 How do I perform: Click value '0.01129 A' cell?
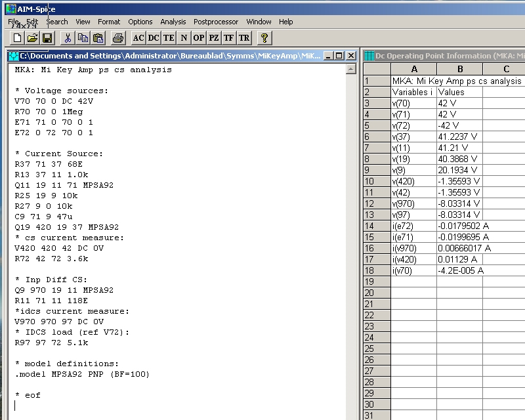tap(460, 260)
